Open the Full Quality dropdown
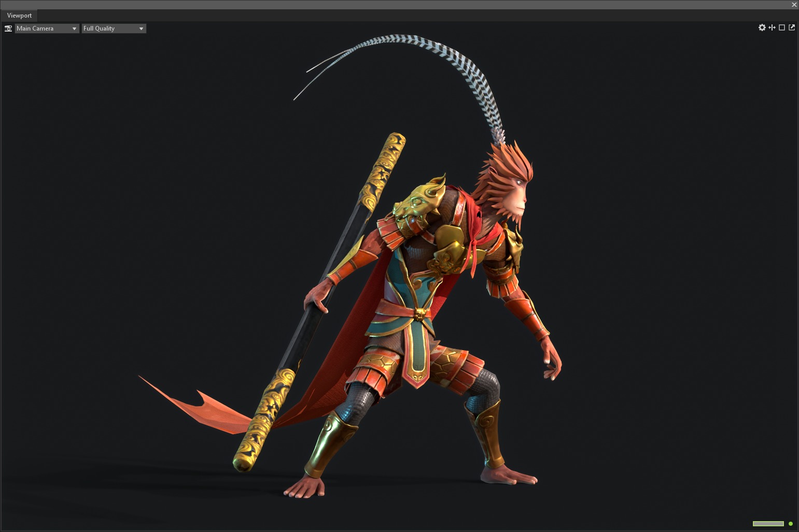799x532 pixels. point(114,28)
